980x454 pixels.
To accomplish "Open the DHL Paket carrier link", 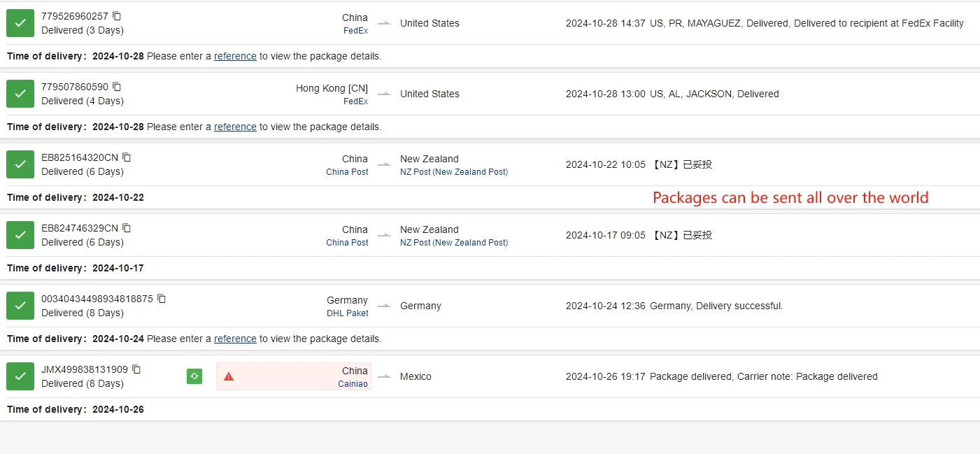I will click(x=348, y=313).
